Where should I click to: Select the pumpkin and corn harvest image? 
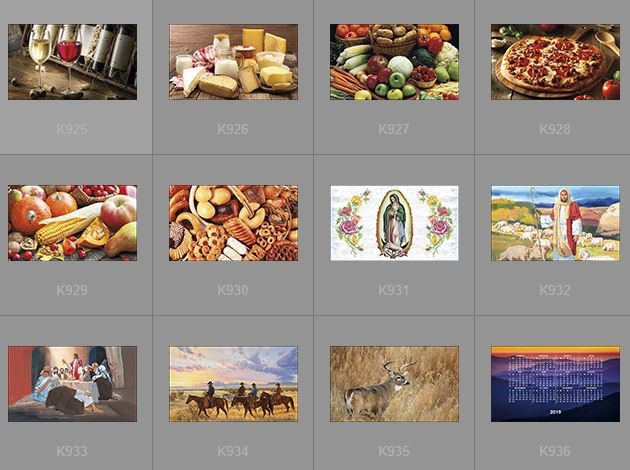coord(72,223)
